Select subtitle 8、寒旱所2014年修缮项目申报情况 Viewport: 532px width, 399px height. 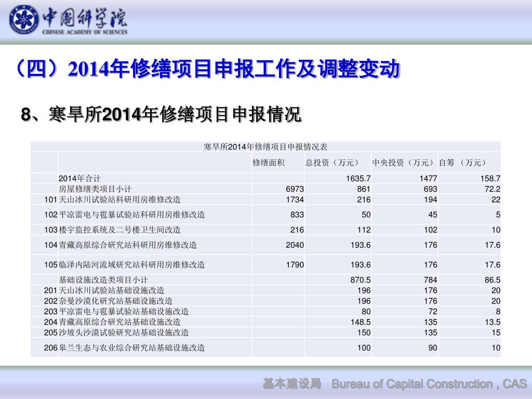pos(161,114)
